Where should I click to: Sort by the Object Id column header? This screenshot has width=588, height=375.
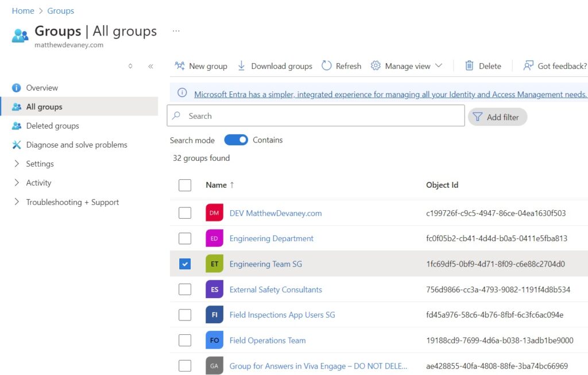point(442,185)
